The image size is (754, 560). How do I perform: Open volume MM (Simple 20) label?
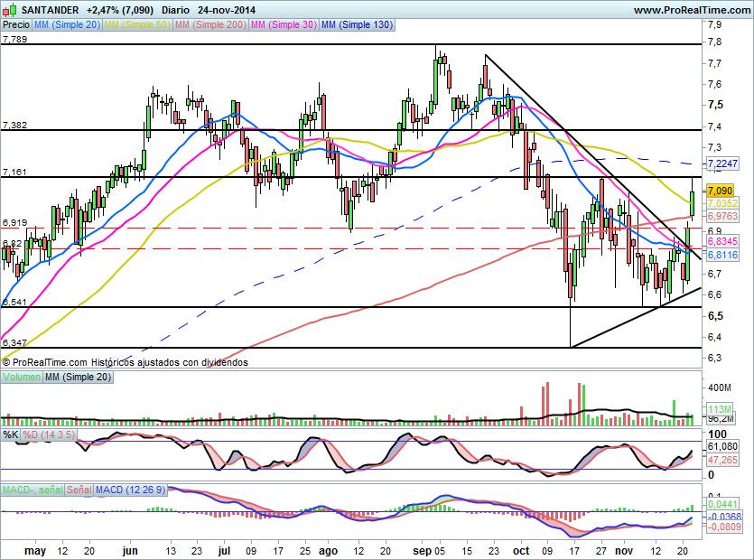click(78, 378)
